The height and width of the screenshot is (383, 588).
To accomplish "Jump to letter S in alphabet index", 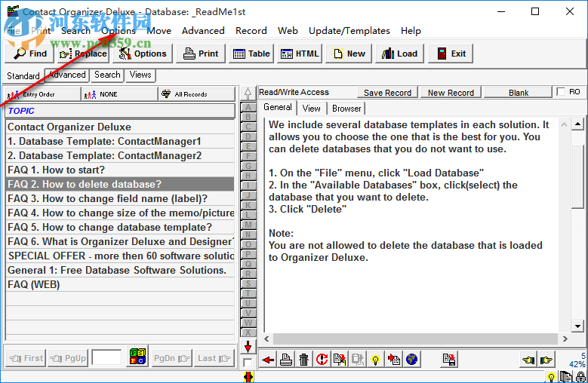I will [248, 283].
